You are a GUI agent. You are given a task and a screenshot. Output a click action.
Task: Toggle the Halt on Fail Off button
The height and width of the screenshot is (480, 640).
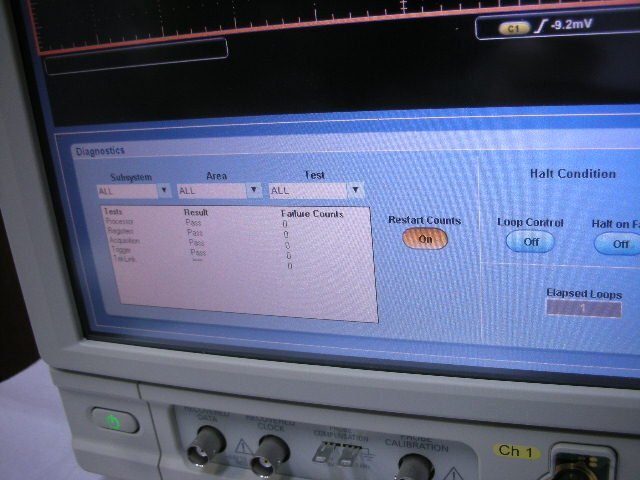point(619,244)
